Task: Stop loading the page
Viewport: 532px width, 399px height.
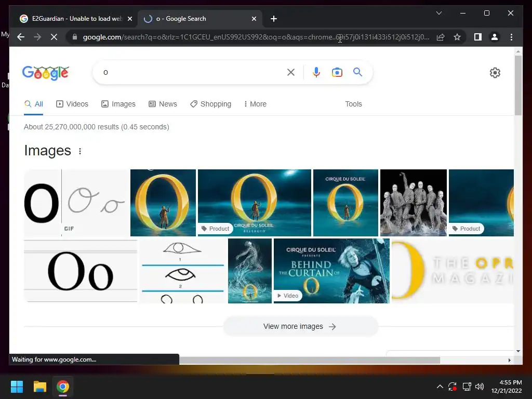Action: coord(54,37)
